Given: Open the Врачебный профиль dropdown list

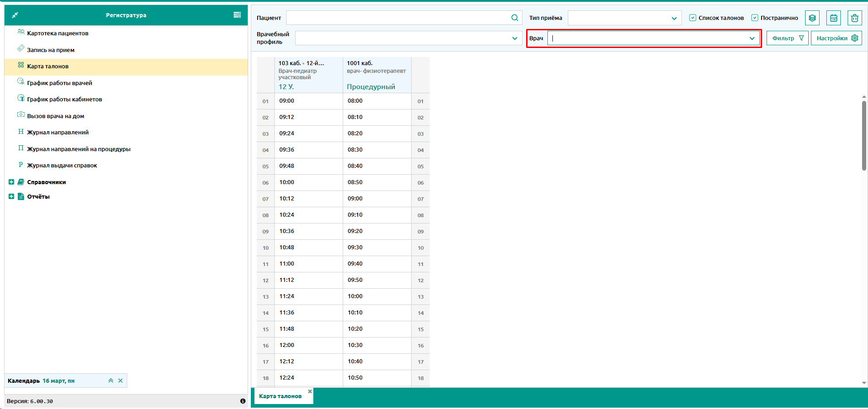Looking at the screenshot, I should (514, 38).
